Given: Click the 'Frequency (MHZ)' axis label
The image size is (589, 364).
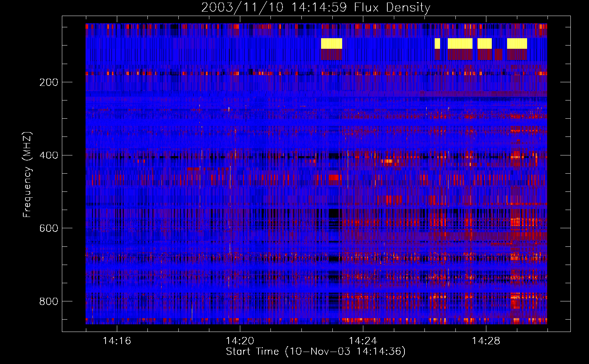Looking at the screenshot, I should [x=27, y=174].
